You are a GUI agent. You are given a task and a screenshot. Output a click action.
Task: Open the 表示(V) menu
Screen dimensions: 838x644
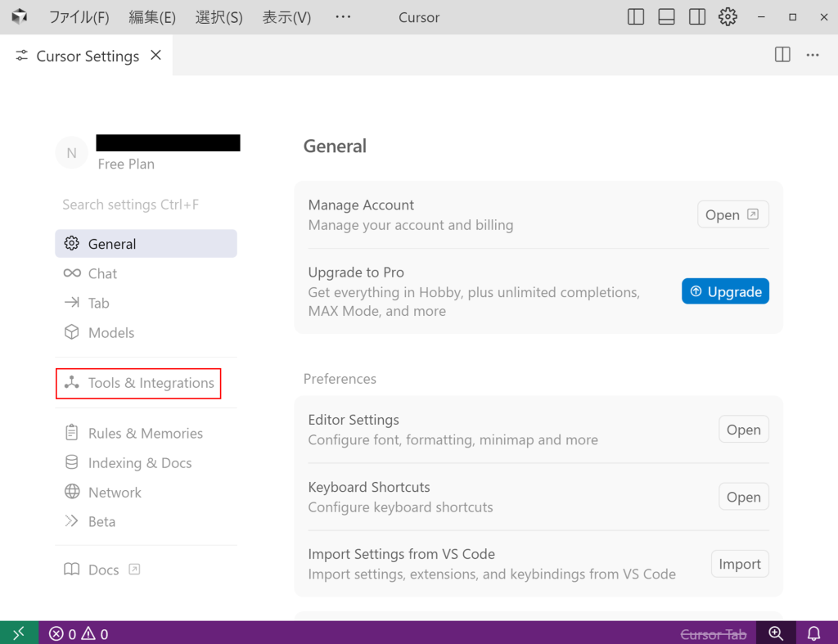click(x=286, y=17)
